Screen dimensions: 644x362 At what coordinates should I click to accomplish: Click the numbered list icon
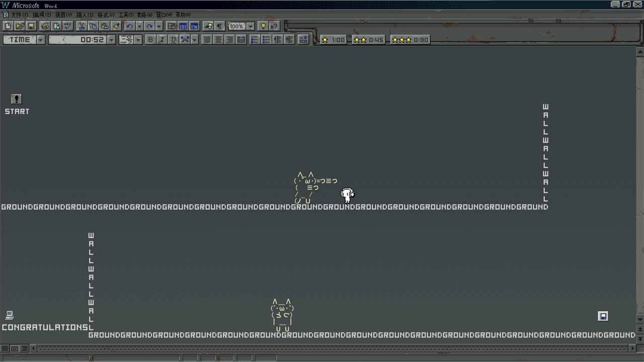[x=255, y=40]
